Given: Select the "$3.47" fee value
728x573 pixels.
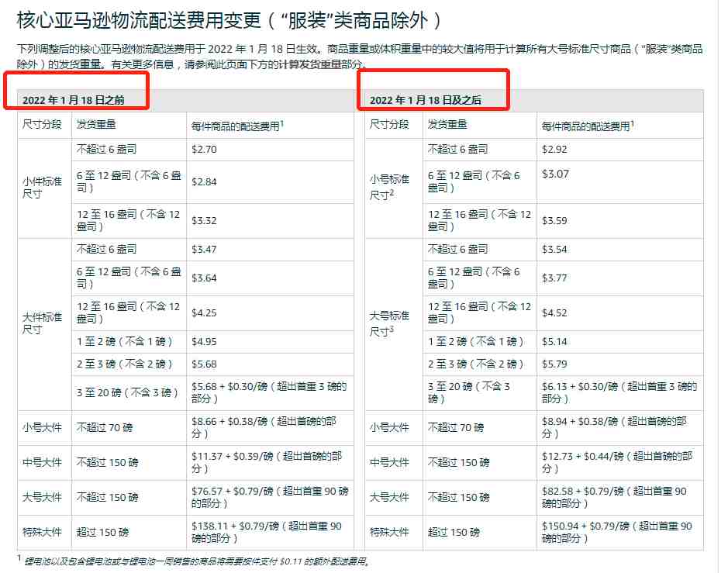Looking at the screenshot, I should pyautogui.click(x=204, y=250).
